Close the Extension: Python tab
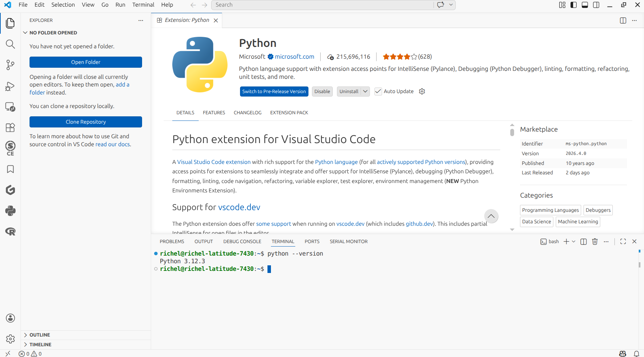This screenshot has width=644, height=357. [216, 20]
